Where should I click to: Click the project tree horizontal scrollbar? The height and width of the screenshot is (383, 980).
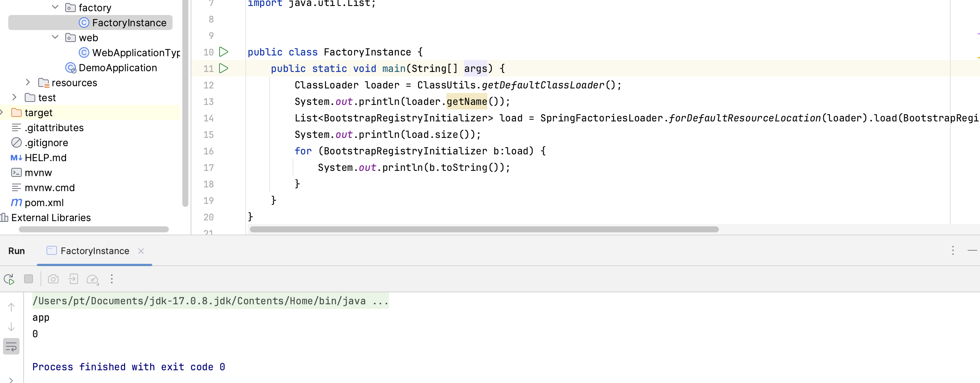coord(93,229)
